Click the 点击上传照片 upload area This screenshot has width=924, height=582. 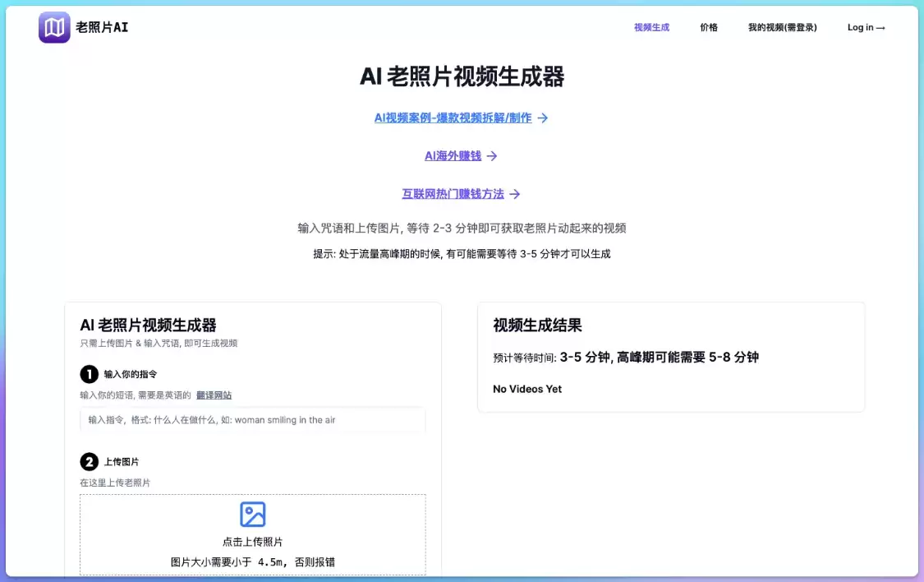[252, 534]
